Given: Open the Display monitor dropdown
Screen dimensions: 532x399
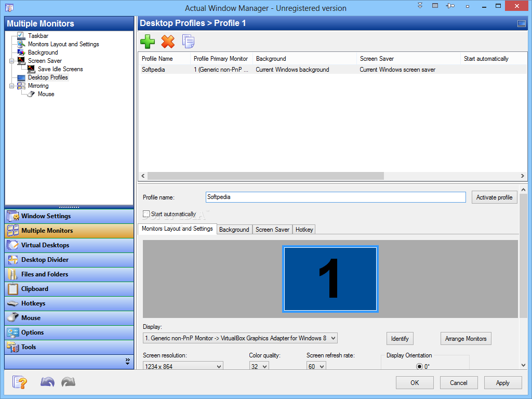Looking at the screenshot, I should 333,338.
